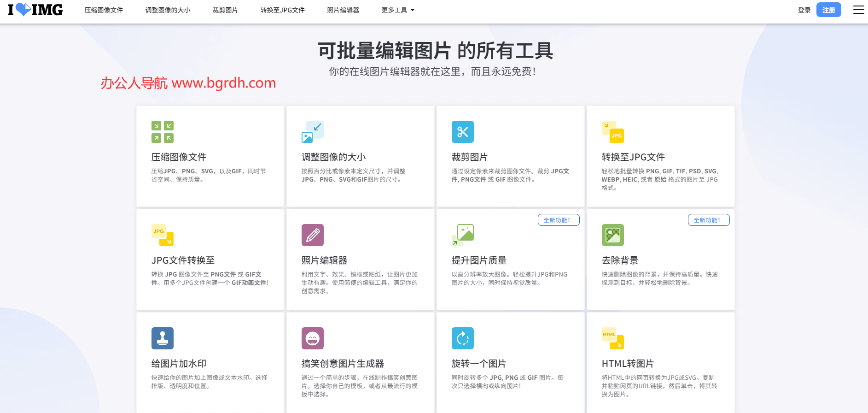Select the upscale image quality icon
The width and height of the screenshot is (868, 413).
tap(463, 235)
